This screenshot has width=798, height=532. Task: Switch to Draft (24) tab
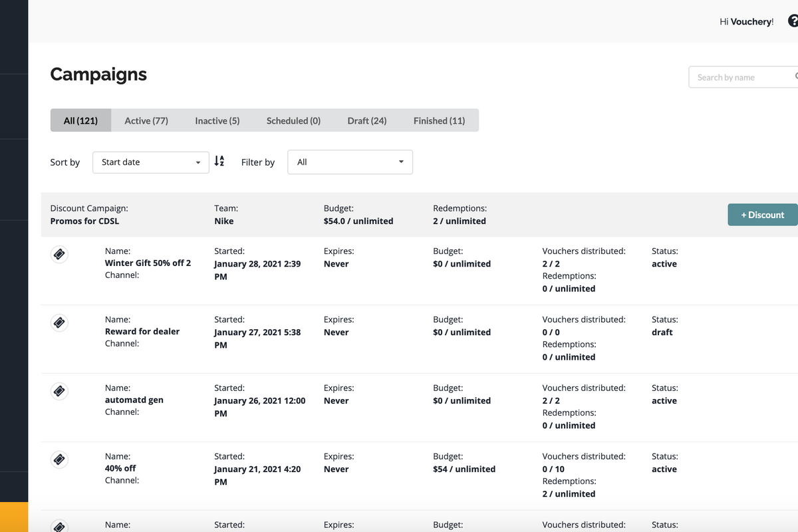(367, 120)
